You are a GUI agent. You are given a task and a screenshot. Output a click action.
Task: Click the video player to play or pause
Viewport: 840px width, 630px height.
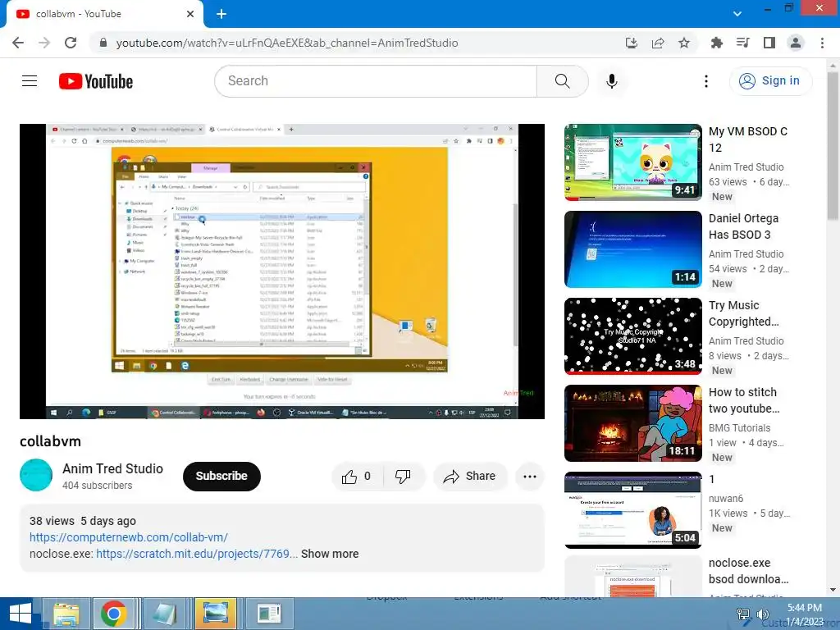tap(282, 271)
